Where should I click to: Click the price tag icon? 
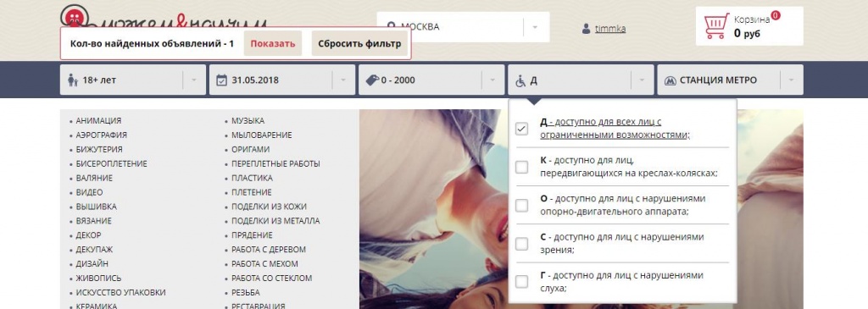[373, 80]
